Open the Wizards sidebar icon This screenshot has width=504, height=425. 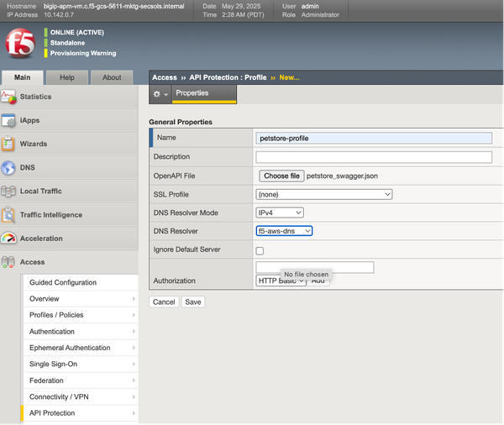(x=8, y=144)
